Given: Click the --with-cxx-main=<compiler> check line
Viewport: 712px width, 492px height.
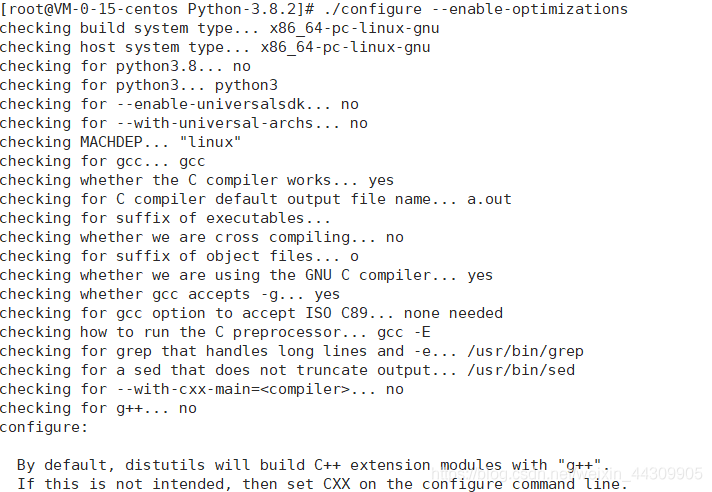Looking at the screenshot, I should 202,390.
